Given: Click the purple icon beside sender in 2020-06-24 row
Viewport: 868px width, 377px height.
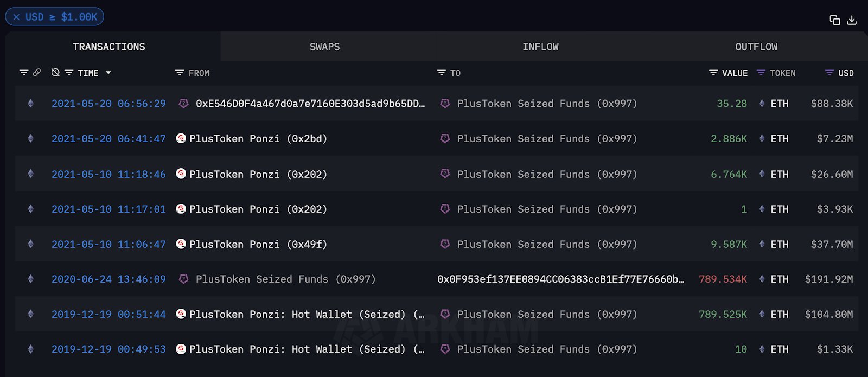Looking at the screenshot, I should pos(183,279).
